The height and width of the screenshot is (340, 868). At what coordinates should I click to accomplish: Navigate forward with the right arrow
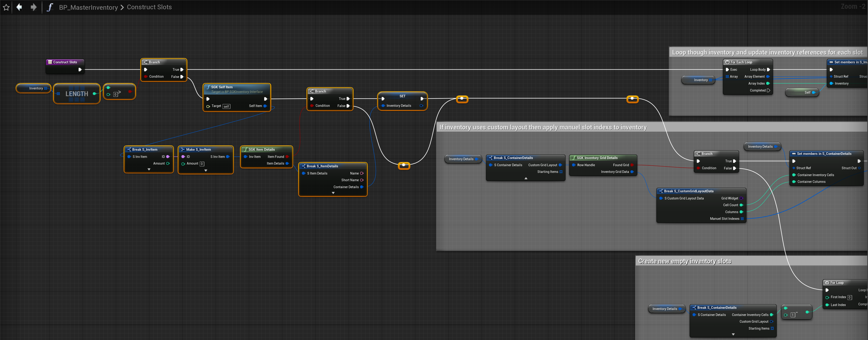(x=33, y=7)
